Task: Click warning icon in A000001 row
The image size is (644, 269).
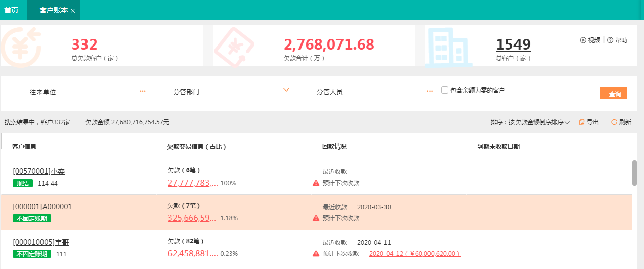Action: click(316, 218)
